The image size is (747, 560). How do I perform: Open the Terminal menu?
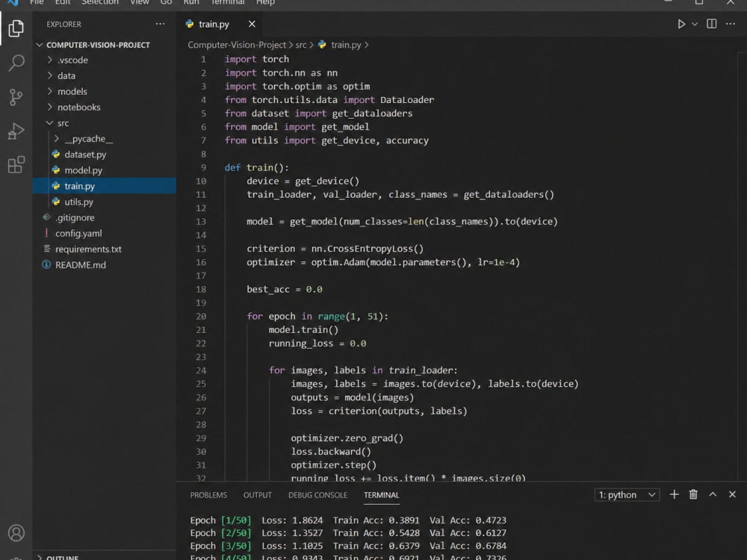click(x=228, y=2)
